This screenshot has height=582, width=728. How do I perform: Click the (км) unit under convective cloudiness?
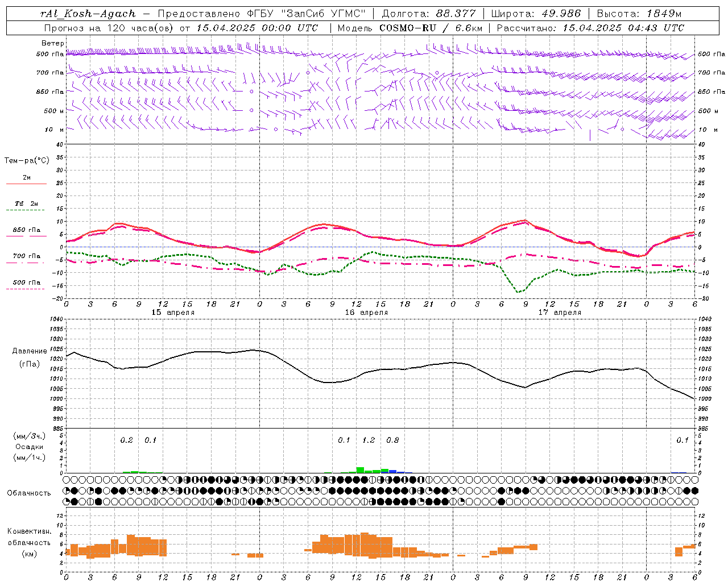click(x=29, y=554)
